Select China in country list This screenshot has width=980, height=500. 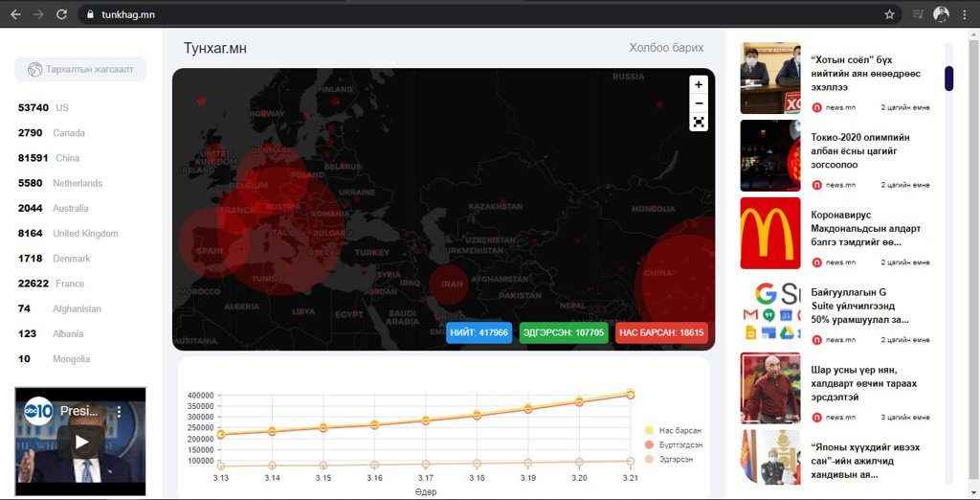(67, 158)
